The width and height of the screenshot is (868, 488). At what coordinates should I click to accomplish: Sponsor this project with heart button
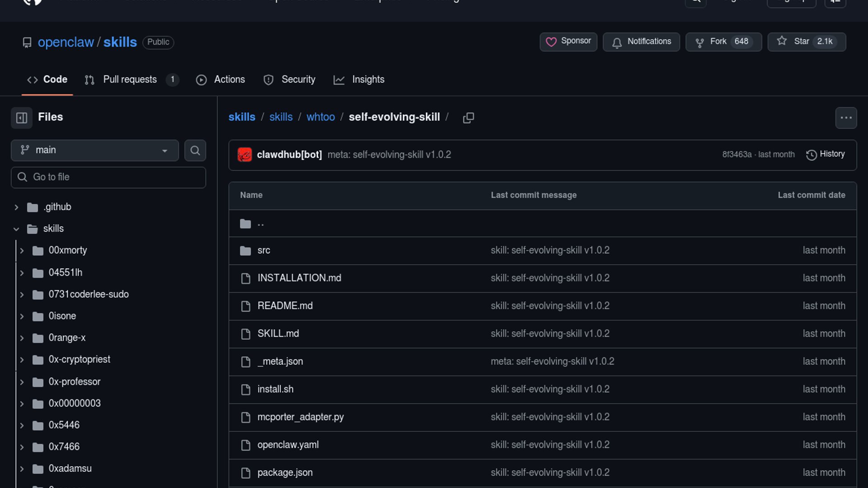coord(568,42)
